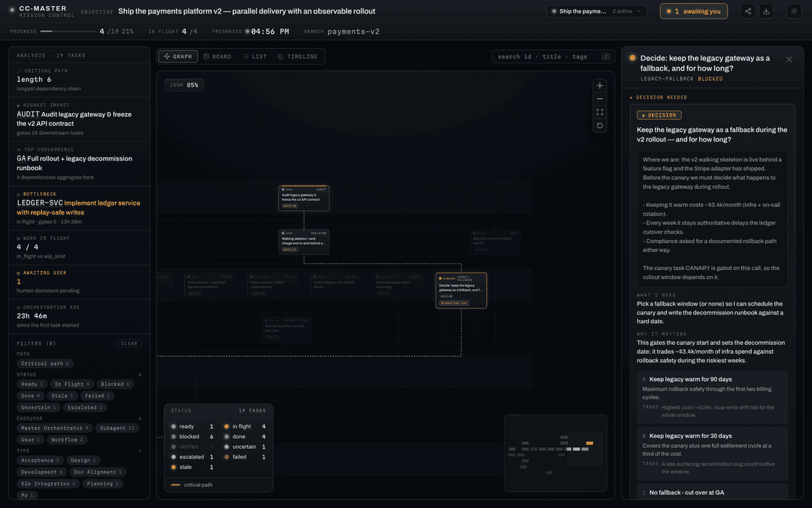The image size is (812, 508).
Task: Select the blocked LEGACY-FALLBACK node in graph
Action: [461, 291]
